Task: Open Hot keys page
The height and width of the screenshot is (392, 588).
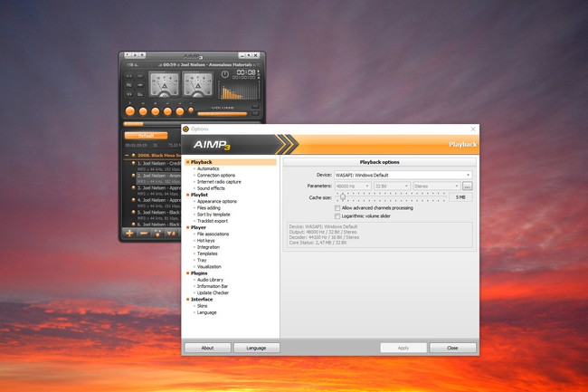Action: [x=206, y=241]
